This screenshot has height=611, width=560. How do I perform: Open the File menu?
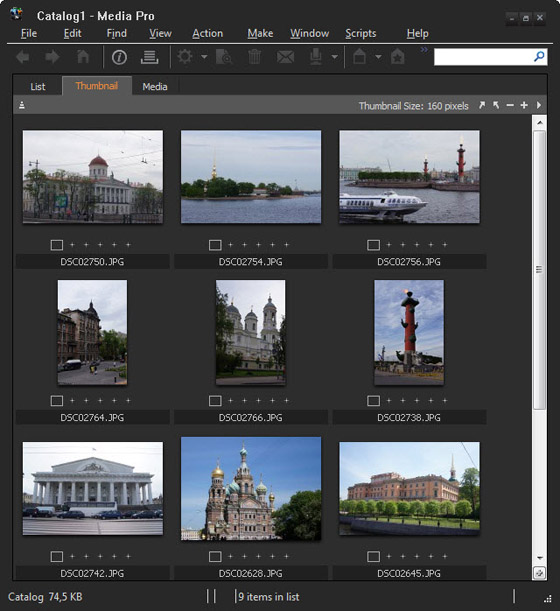coord(29,34)
